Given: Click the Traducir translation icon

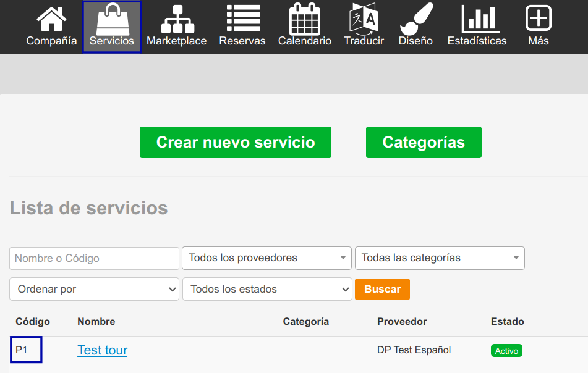Looking at the screenshot, I should [x=364, y=19].
